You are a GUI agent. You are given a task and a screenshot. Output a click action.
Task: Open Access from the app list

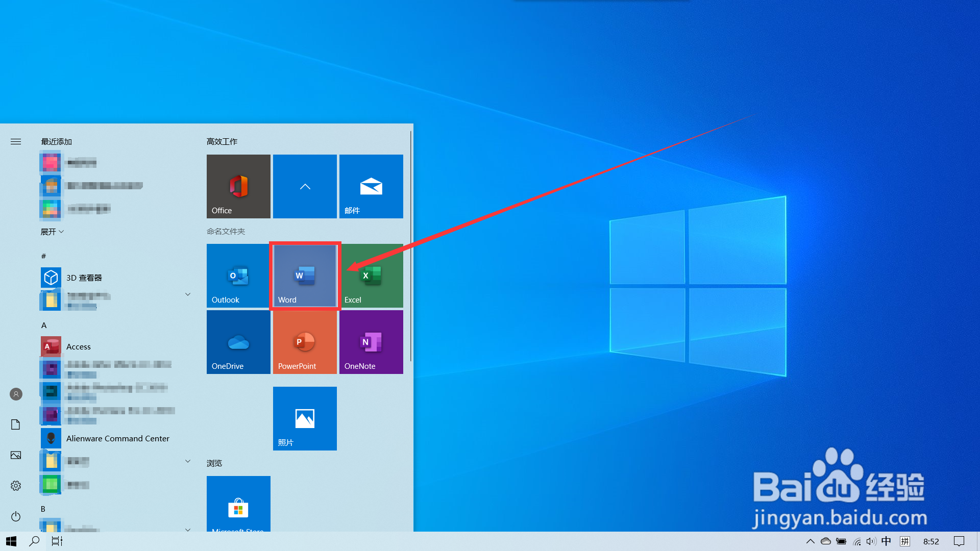click(x=116, y=346)
